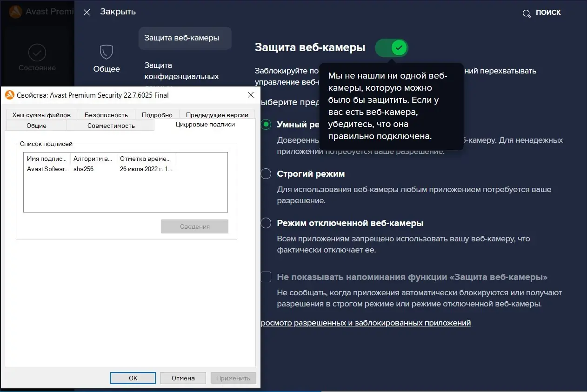Screen dimensions: 587x392
Task: Select Защита веб-камеры menu item
Action: (x=185, y=38)
